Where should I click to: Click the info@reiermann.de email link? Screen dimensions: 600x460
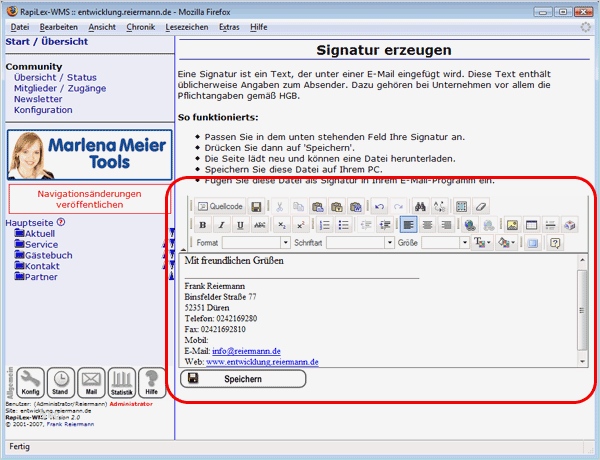click(246, 351)
